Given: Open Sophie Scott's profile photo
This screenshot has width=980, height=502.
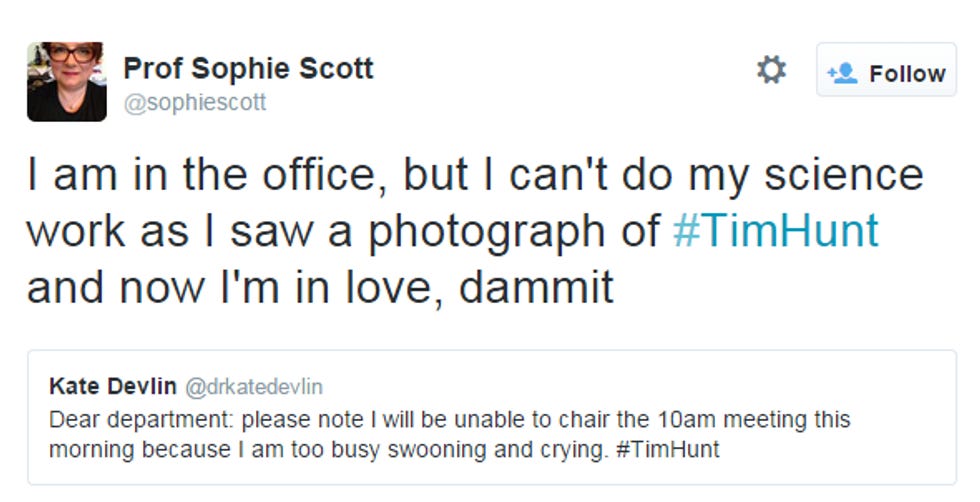Looking at the screenshot, I should tap(67, 81).
